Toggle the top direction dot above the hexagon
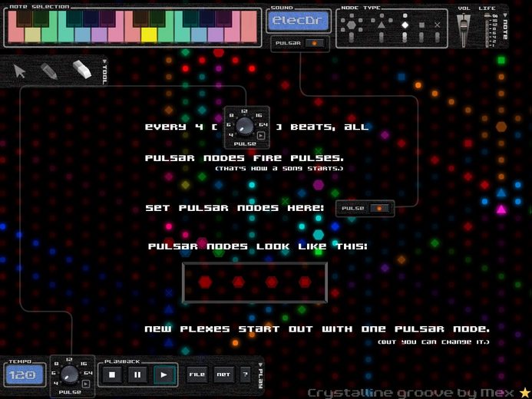The height and width of the screenshot is (399, 532). pos(352,15)
